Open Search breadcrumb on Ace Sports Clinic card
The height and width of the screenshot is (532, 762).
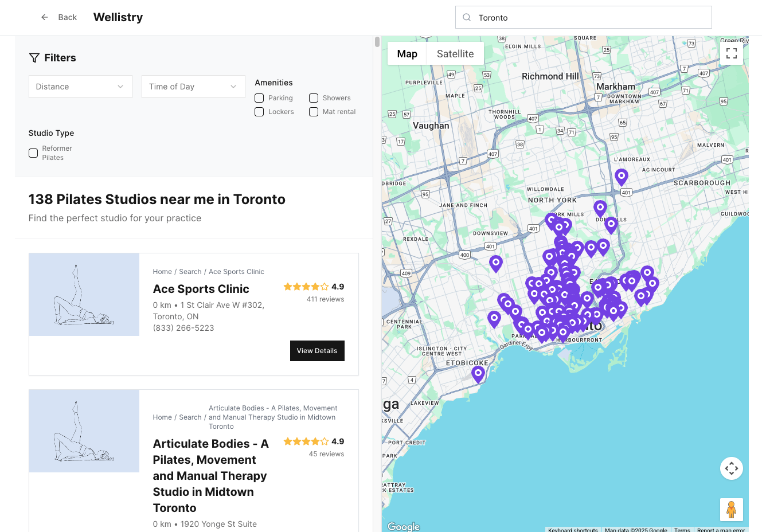[x=190, y=272]
